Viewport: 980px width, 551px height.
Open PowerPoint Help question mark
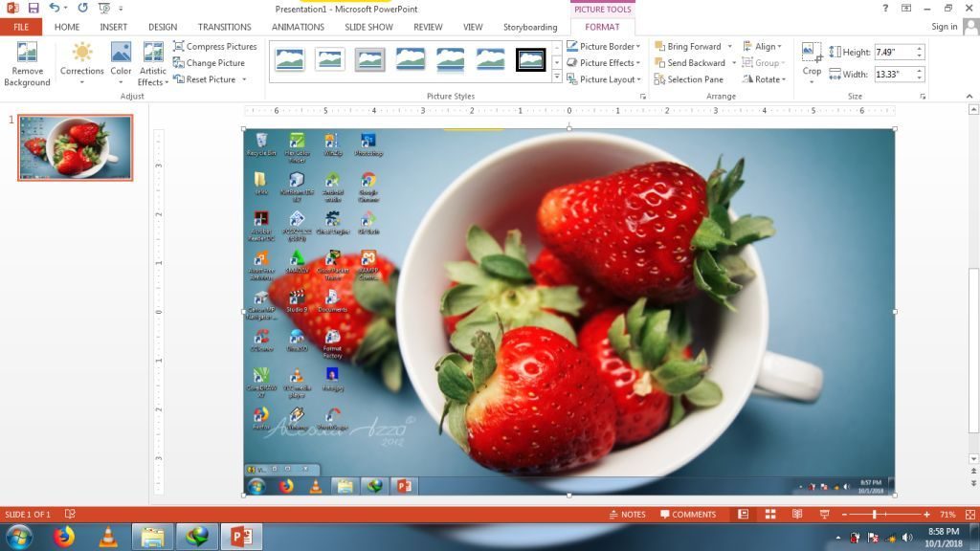pos(885,8)
